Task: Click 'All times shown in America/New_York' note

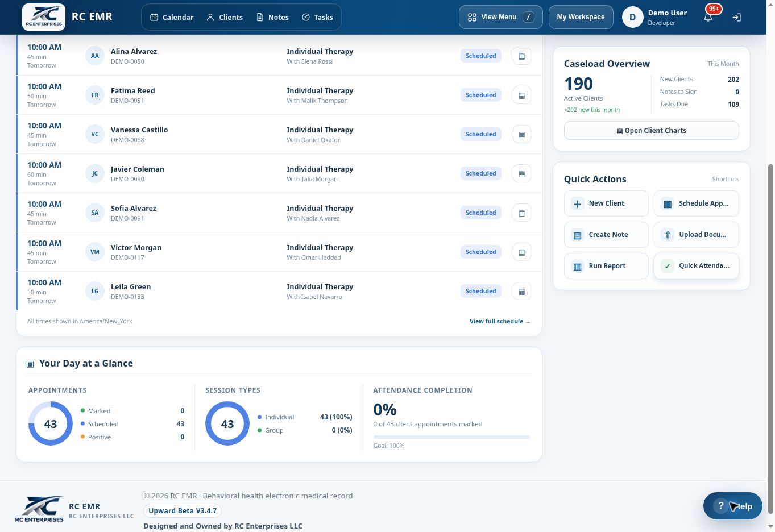Action: tap(80, 321)
